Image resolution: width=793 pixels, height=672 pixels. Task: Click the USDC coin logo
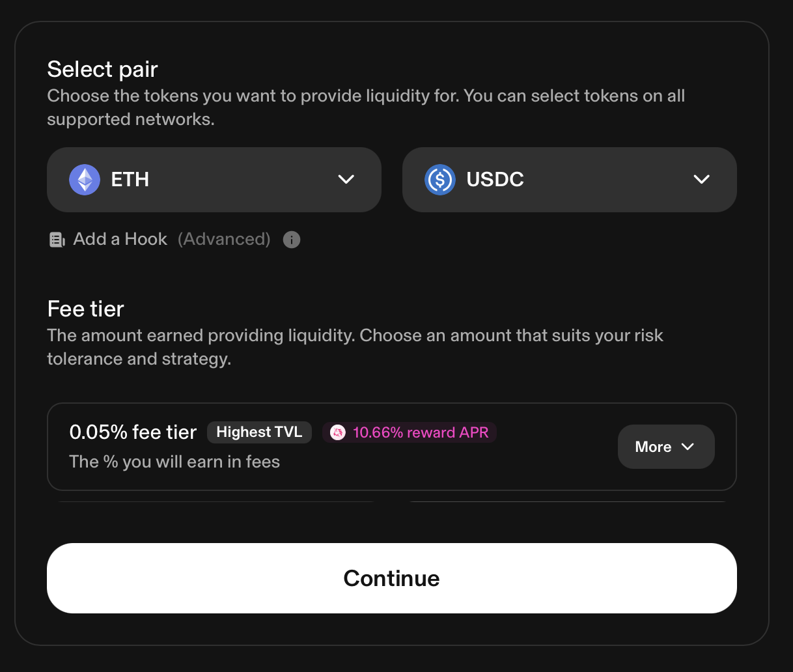440,180
